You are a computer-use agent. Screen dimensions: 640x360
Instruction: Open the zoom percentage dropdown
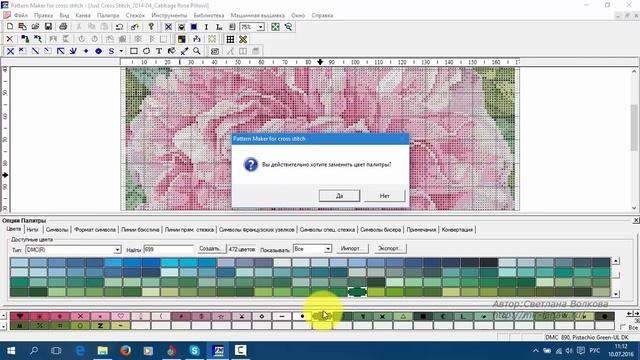click(260, 27)
